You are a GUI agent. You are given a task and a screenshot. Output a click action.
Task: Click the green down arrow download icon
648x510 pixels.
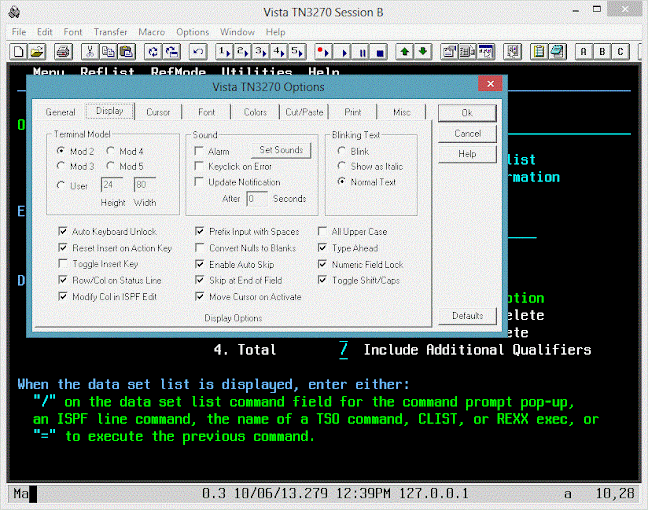[x=423, y=52]
